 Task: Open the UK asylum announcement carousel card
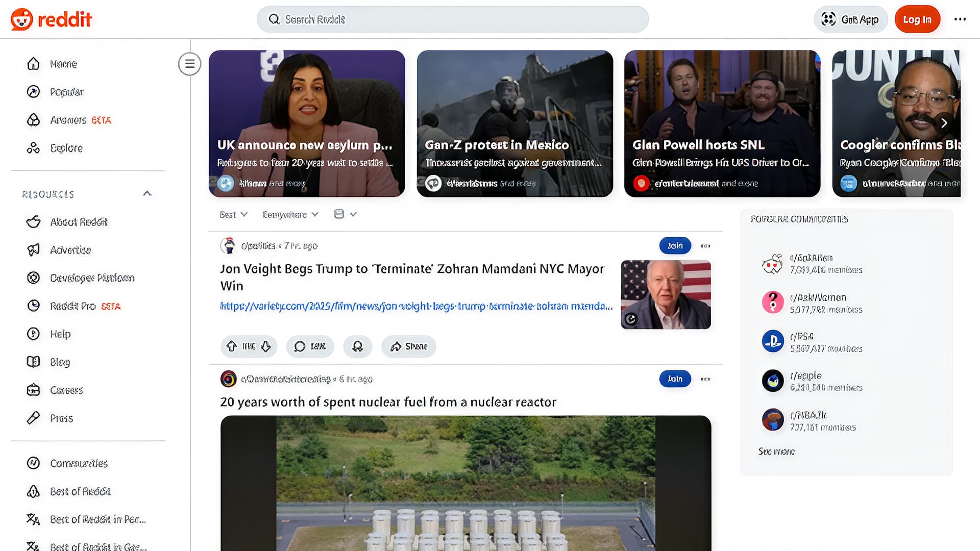(x=307, y=123)
